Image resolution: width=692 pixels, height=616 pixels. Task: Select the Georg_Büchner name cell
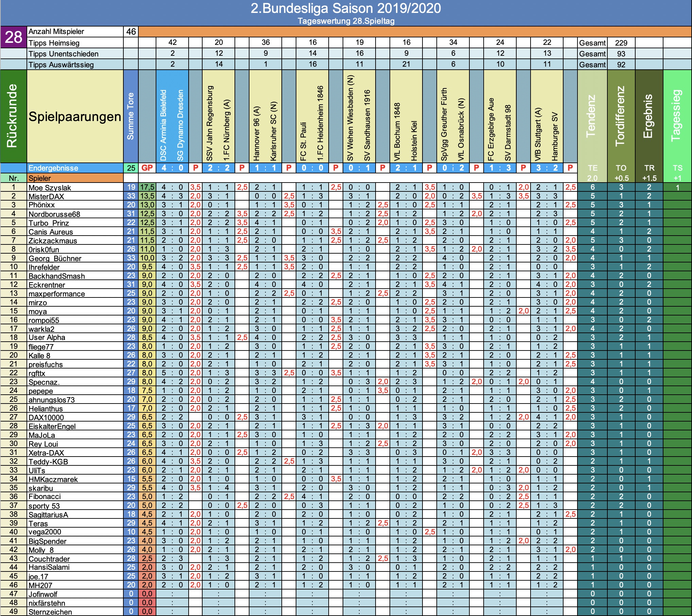tap(75, 258)
